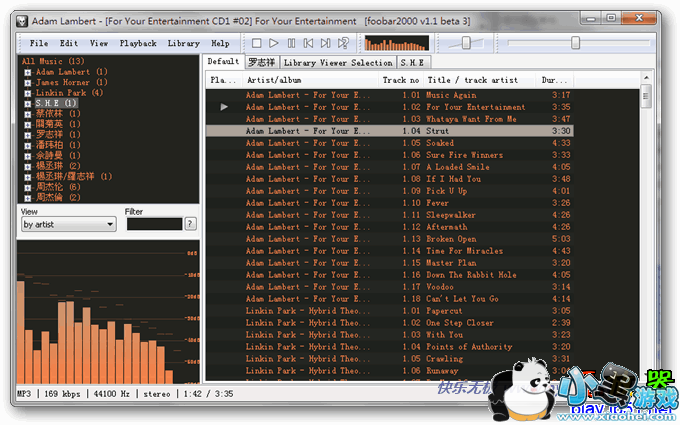
Task: Select the Music Again track row
Action: pos(389,95)
